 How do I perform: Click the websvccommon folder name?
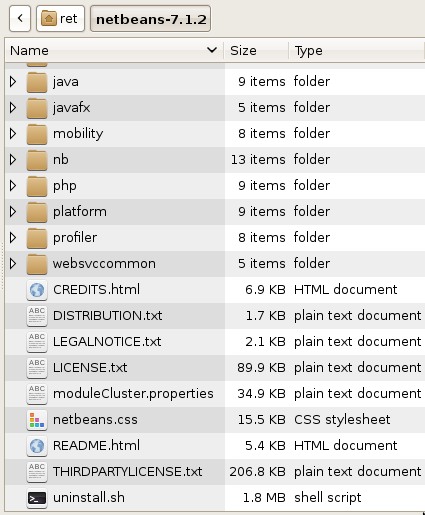point(104,263)
